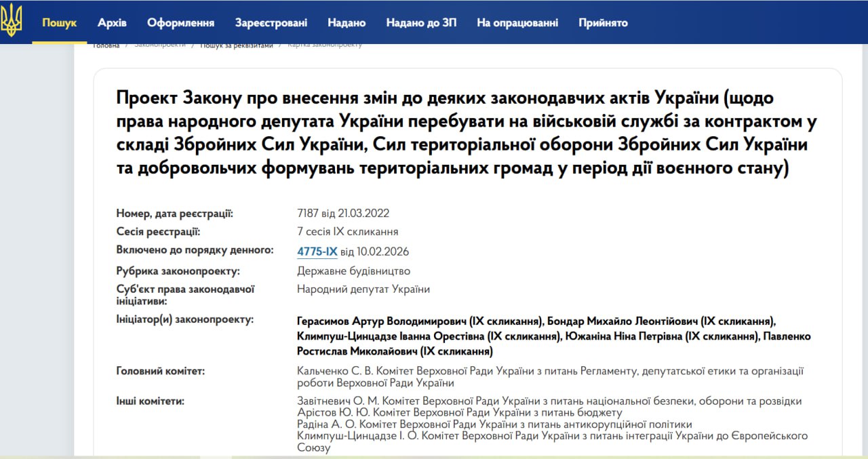Switch to the Прийнято tab
Viewport: 868px width, 459px height.
point(603,22)
